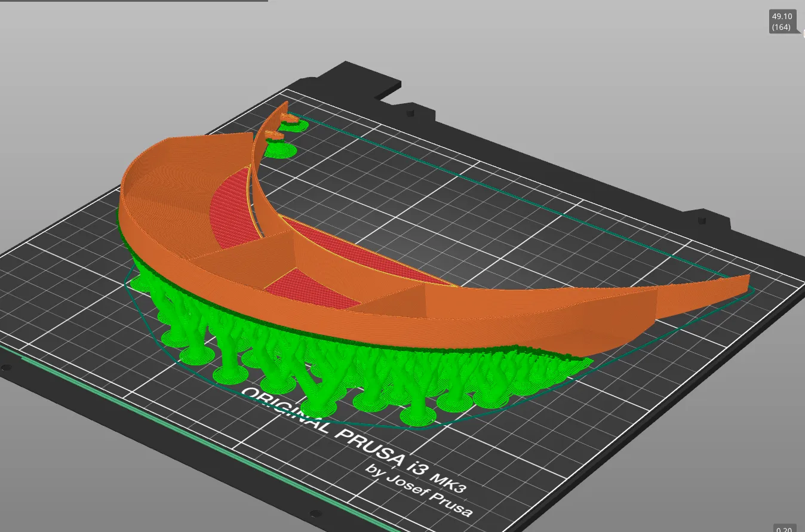Click the "49.10 (164)" layer height label
The height and width of the screenshot is (532, 805).
[x=781, y=21]
